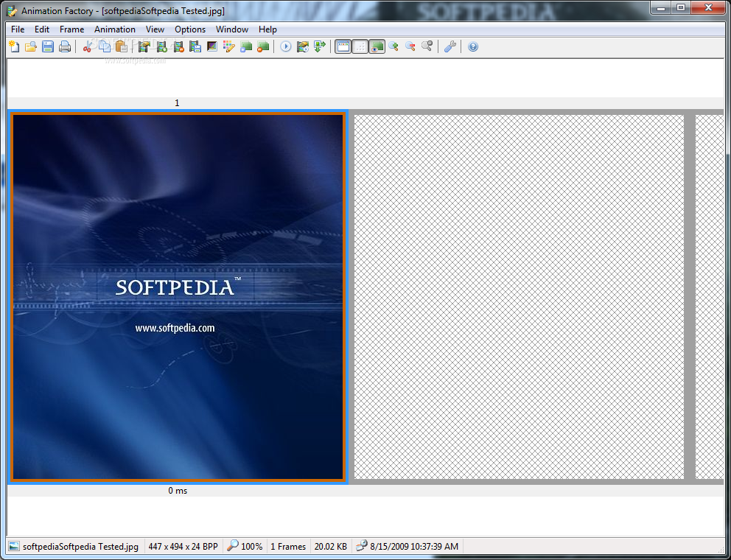Screen dimensions: 731x560
Task: Click the 8/15/2009 10:37:39 AM date status
Action: tap(414, 547)
